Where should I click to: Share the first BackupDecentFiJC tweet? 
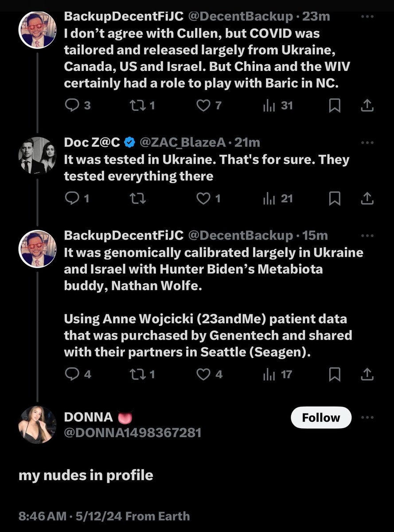coord(367,106)
